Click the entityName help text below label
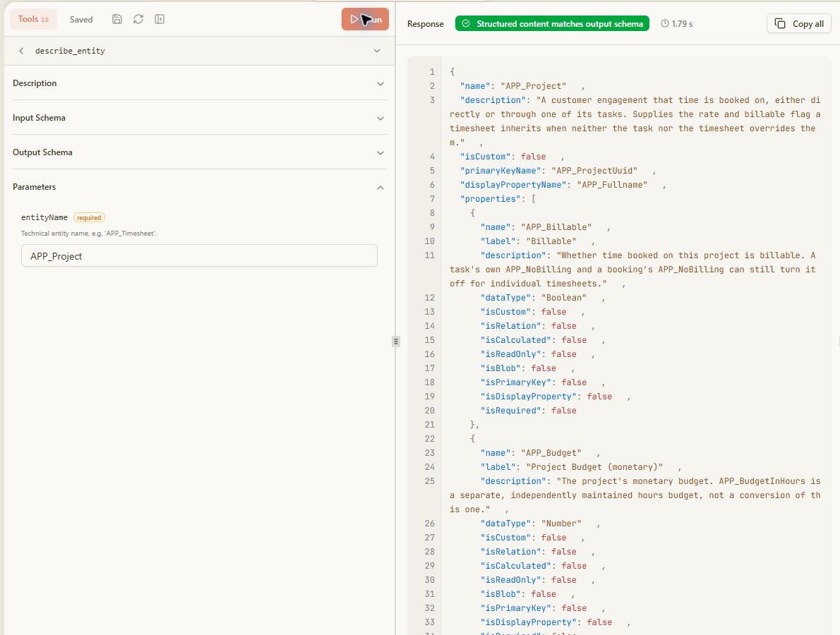The image size is (840, 635). (x=89, y=234)
